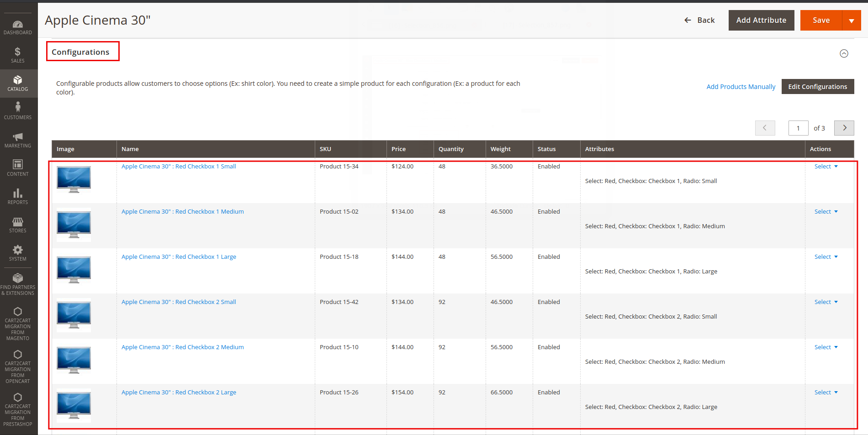The image size is (868, 435).
Task: Click the $154.00 price cell
Action: [x=402, y=393]
